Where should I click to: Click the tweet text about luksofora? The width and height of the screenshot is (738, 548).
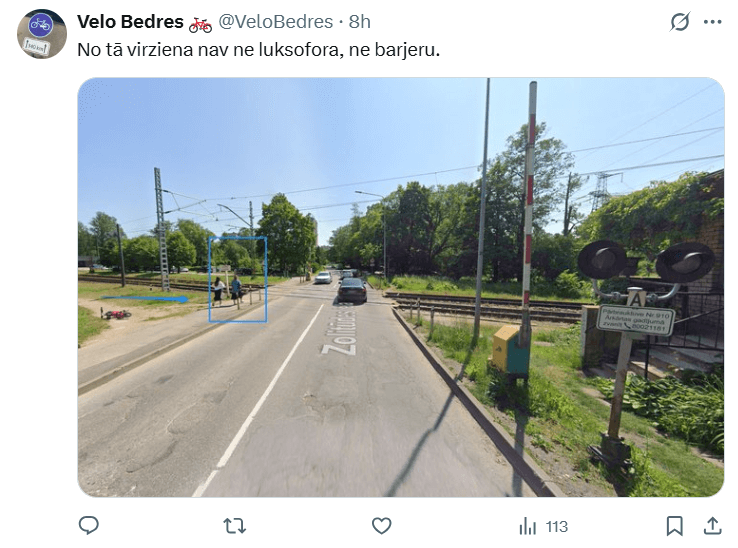[x=258, y=49]
